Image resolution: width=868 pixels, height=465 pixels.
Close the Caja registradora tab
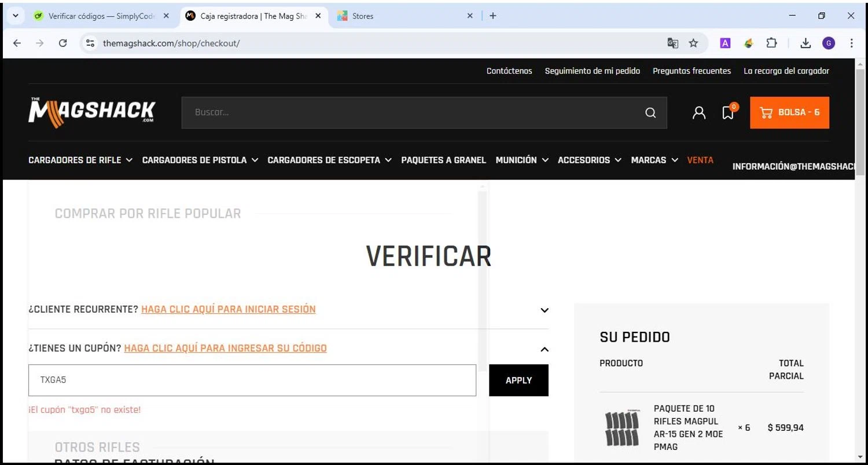tap(318, 16)
